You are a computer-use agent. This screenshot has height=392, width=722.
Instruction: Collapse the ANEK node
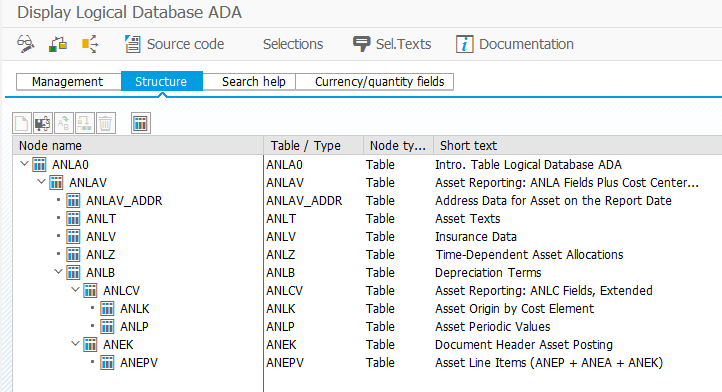pos(76,344)
